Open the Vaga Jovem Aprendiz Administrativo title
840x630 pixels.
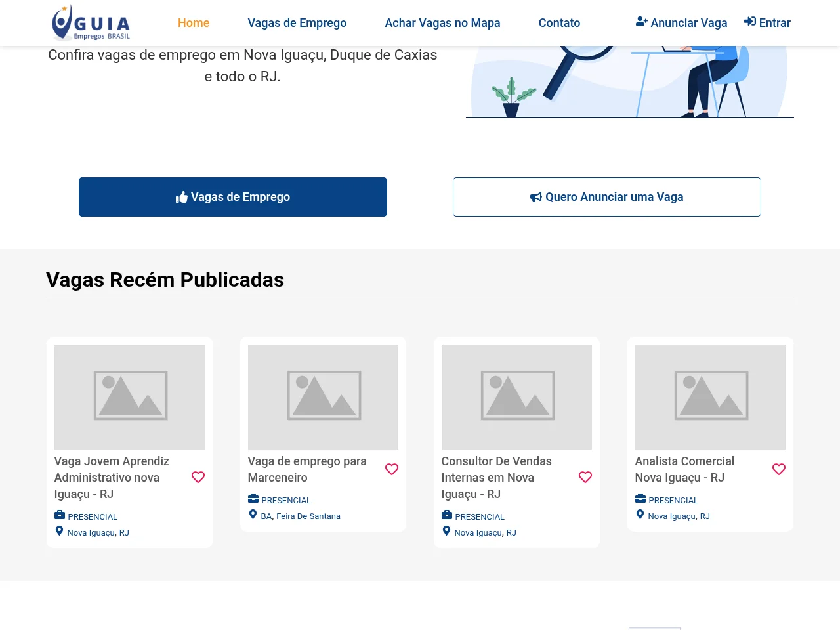(112, 478)
